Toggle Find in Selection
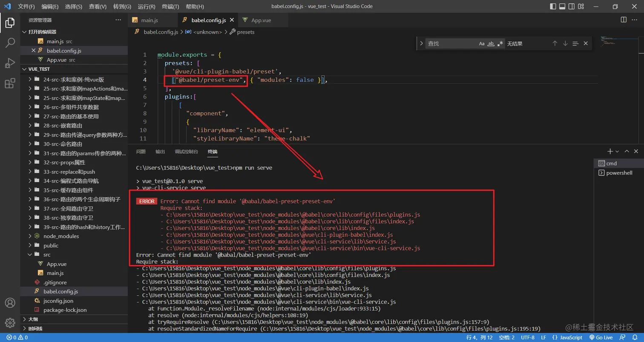The image size is (644, 342). 575,43
